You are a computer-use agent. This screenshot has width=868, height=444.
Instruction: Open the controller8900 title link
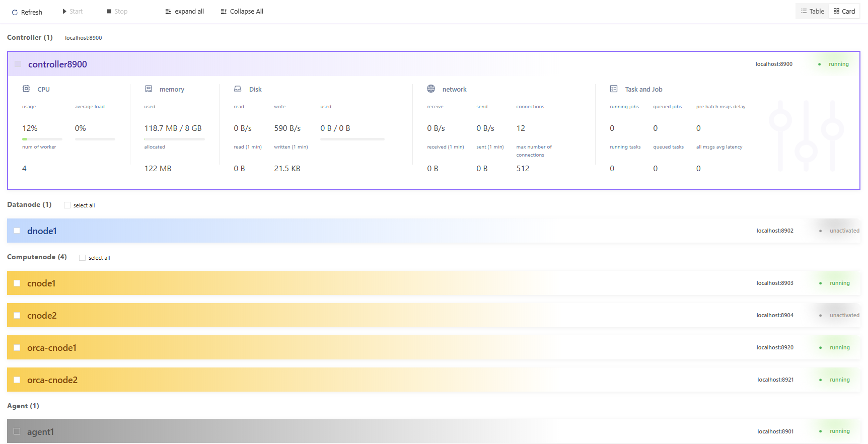[57, 64]
